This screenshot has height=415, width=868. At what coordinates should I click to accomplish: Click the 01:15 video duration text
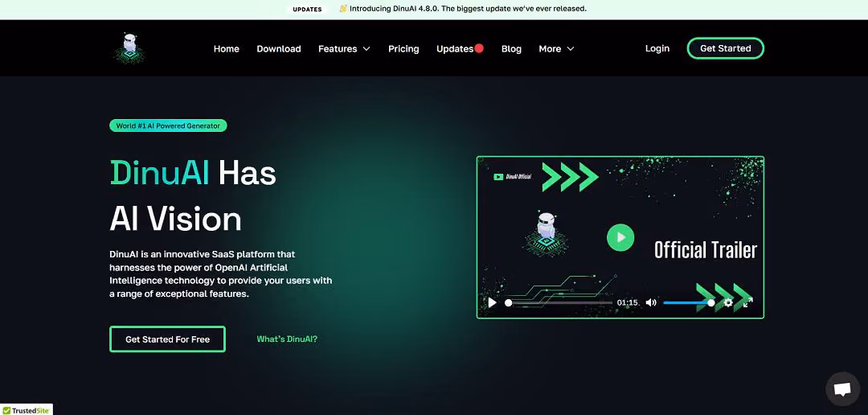[x=627, y=302]
